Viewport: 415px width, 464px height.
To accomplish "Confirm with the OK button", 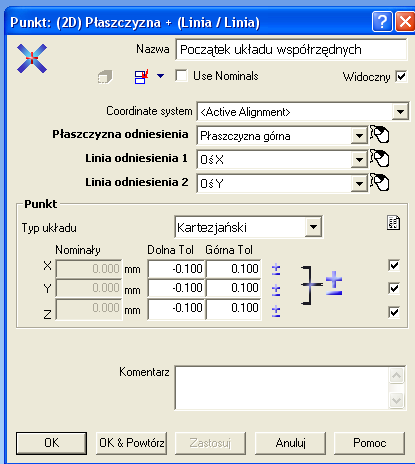I will (51, 443).
